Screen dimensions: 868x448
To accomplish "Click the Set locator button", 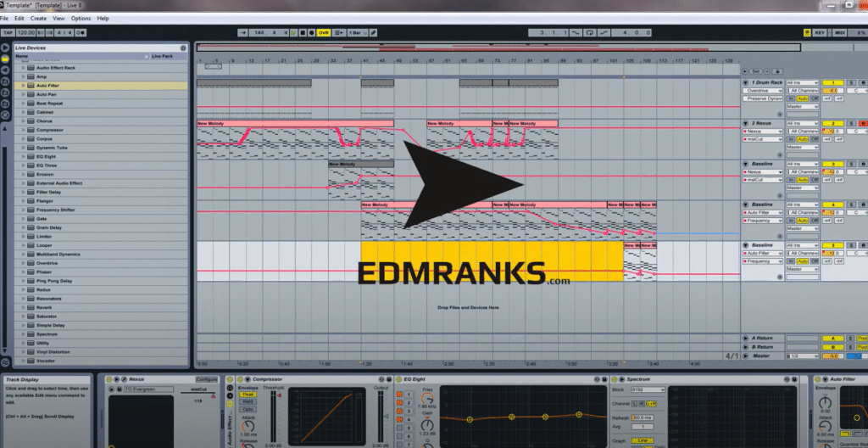I will click(x=756, y=71).
